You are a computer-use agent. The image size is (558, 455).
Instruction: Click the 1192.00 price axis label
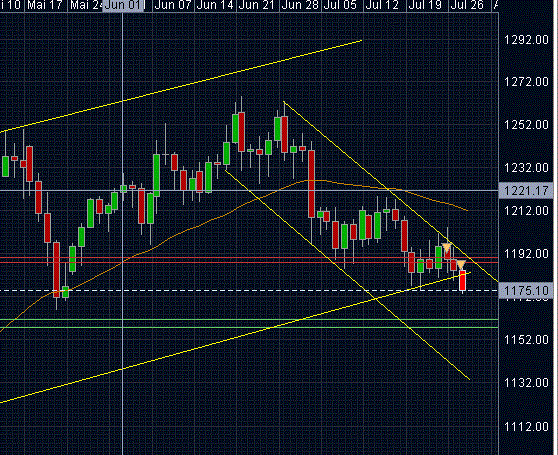point(526,254)
